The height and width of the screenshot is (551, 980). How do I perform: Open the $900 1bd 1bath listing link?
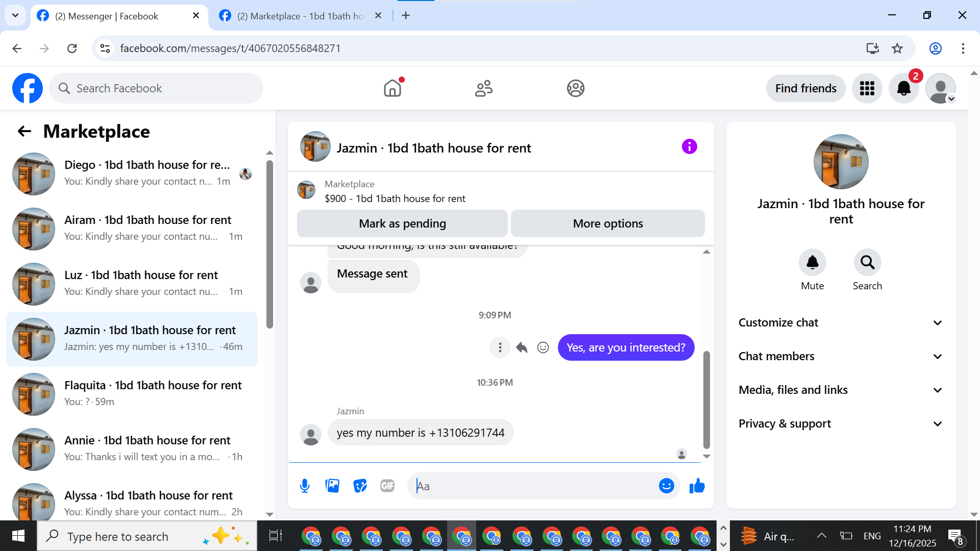coord(395,198)
